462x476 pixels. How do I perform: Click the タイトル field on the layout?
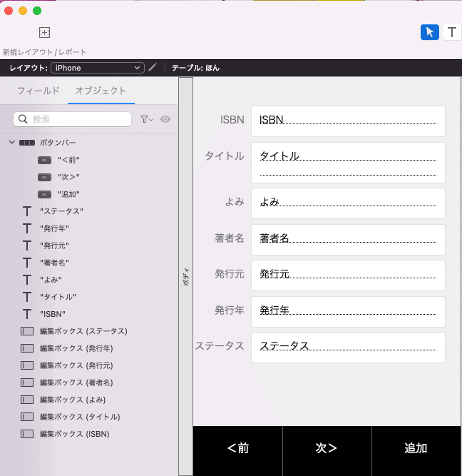point(348,163)
